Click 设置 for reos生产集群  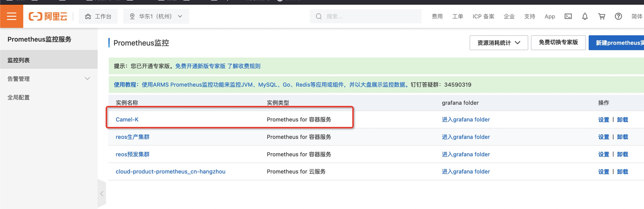(604, 137)
